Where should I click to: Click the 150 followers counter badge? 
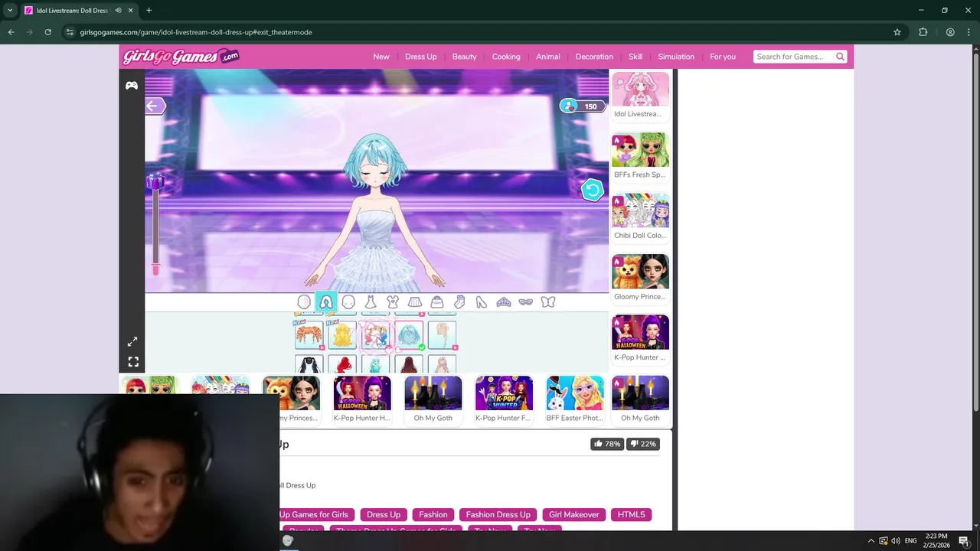coord(582,106)
